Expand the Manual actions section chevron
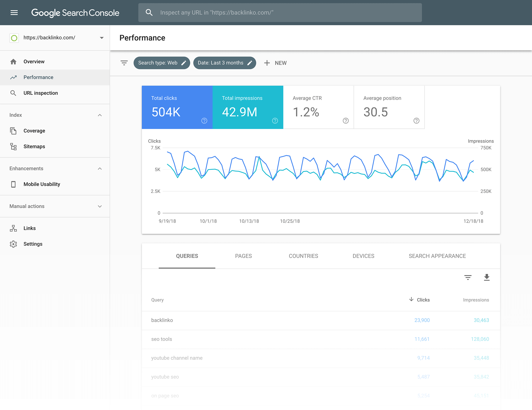 100,206
